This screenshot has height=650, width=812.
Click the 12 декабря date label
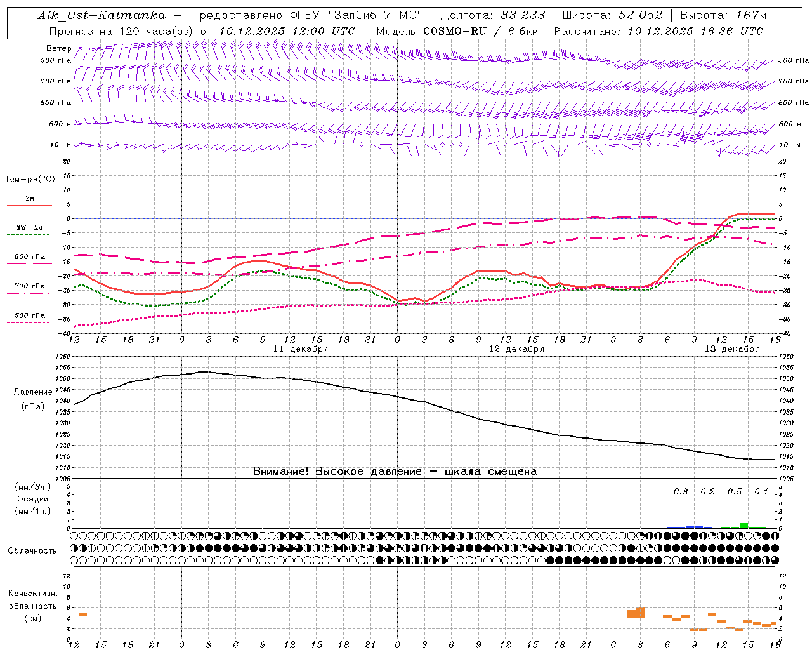[x=516, y=349]
